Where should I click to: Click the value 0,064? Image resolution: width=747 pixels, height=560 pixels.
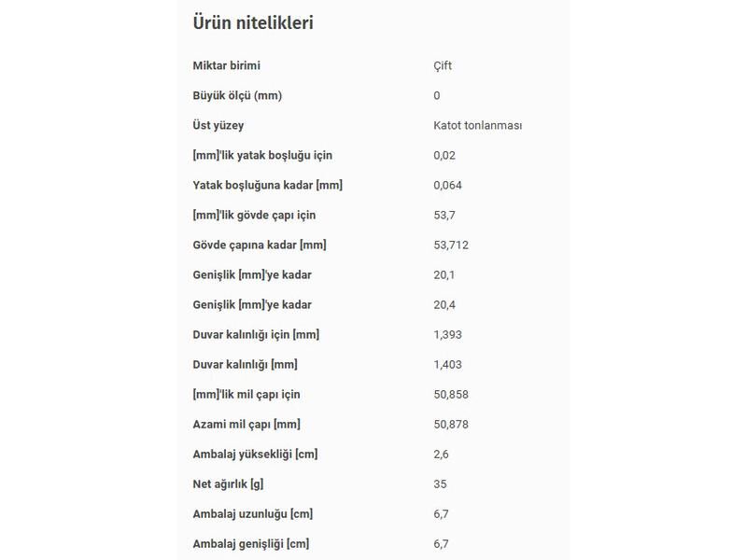click(x=448, y=185)
